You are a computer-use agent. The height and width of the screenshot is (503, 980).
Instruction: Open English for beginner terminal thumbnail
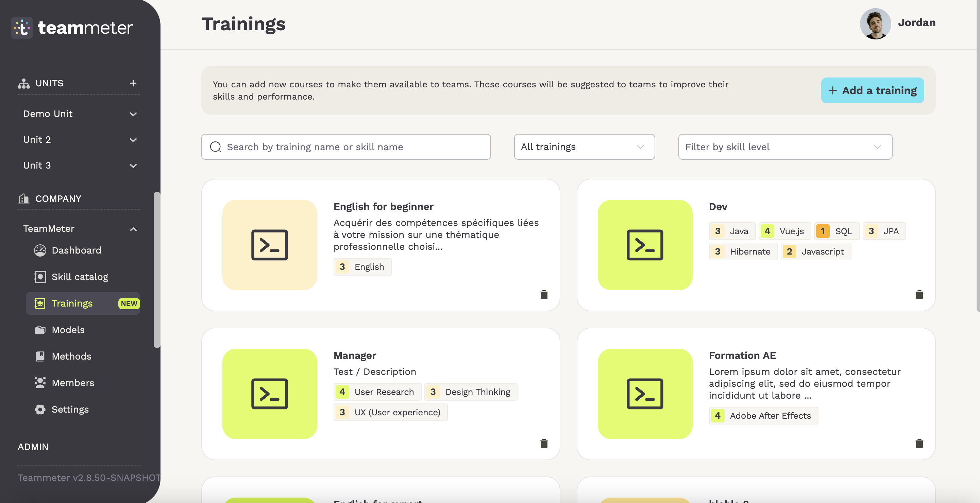pyautogui.click(x=270, y=245)
